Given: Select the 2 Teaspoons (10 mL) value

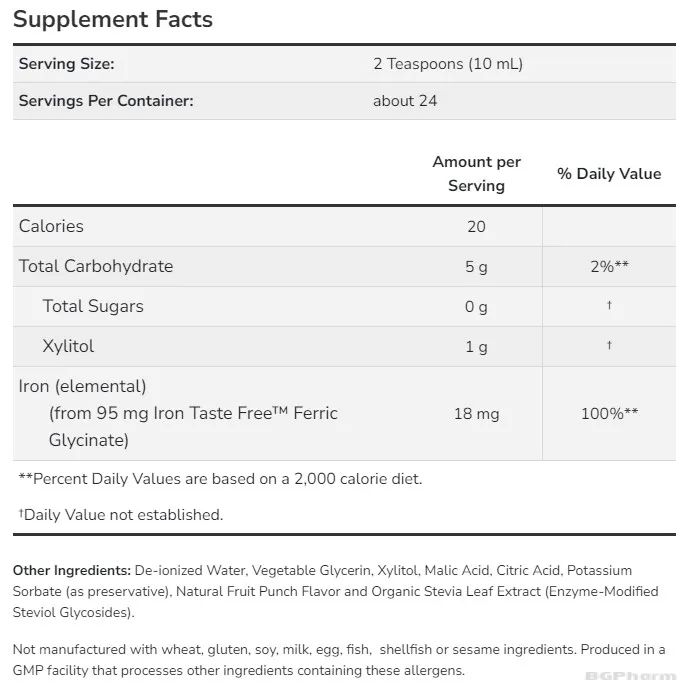Looking at the screenshot, I should click(448, 64).
